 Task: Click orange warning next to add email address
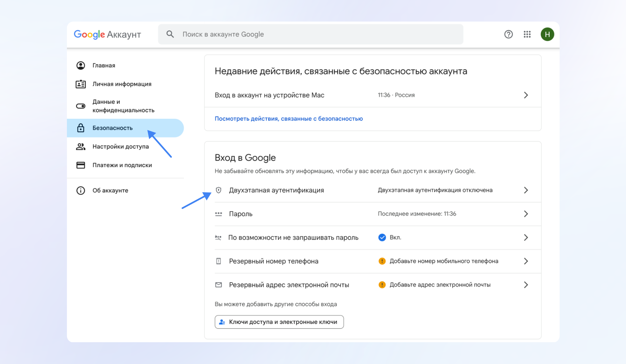[x=382, y=285]
